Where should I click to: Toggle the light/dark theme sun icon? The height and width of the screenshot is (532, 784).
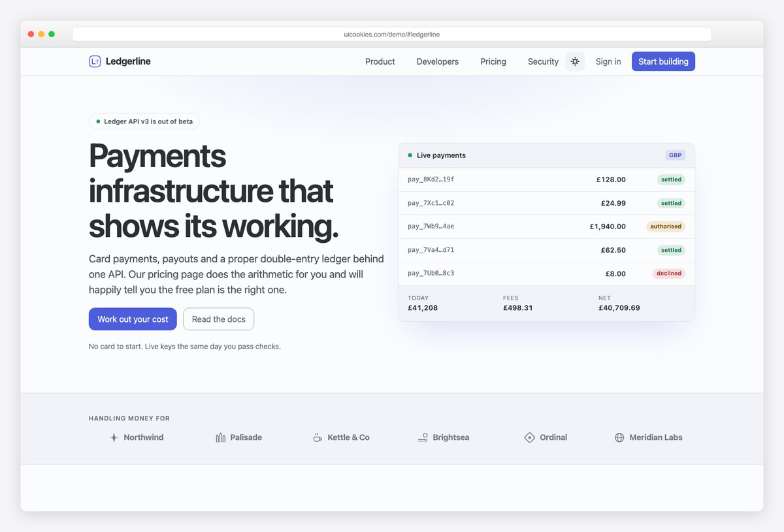point(575,61)
